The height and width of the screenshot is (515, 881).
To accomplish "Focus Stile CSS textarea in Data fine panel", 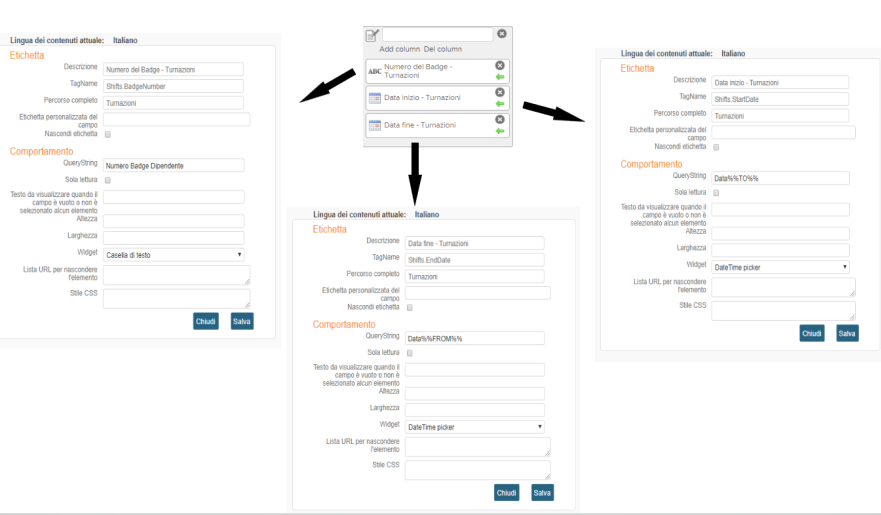I will click(x=478, y=470).
